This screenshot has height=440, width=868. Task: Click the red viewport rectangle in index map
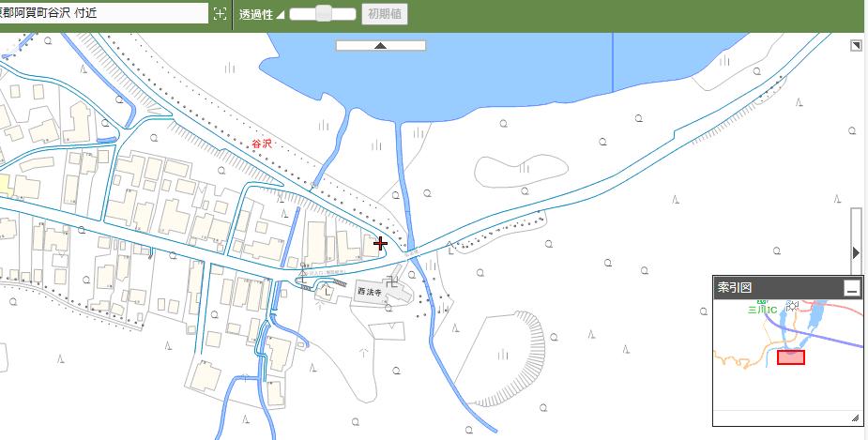pos(791,357)
